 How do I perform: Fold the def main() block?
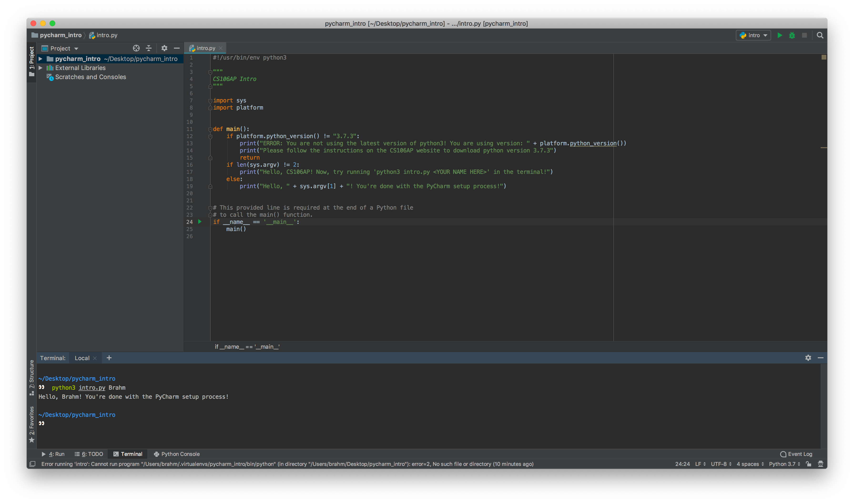click(x=210, y=129)
